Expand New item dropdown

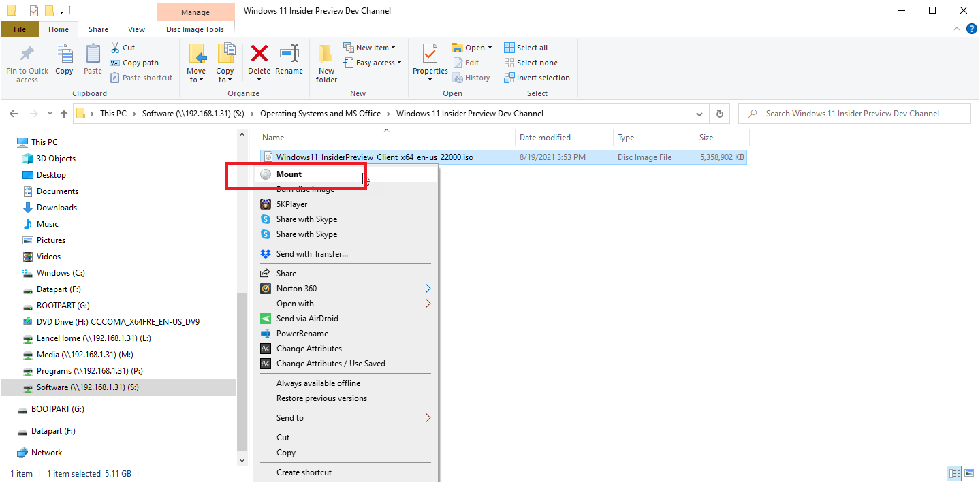tap(393, 48)
